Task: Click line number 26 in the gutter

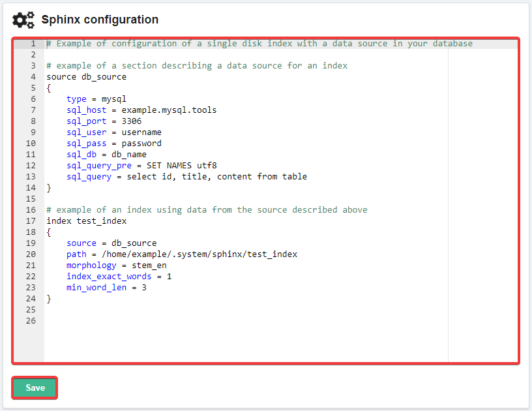Action: [x=31, y=321]
